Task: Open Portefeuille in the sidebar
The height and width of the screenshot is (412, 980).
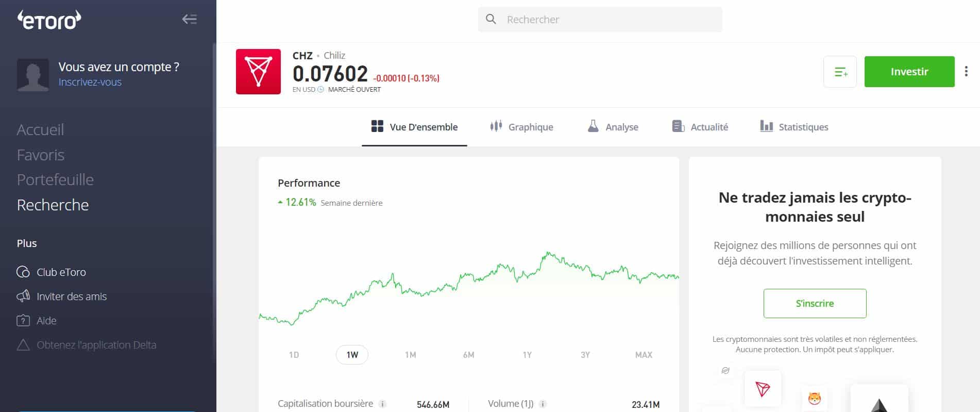Action: pos(55,179)
